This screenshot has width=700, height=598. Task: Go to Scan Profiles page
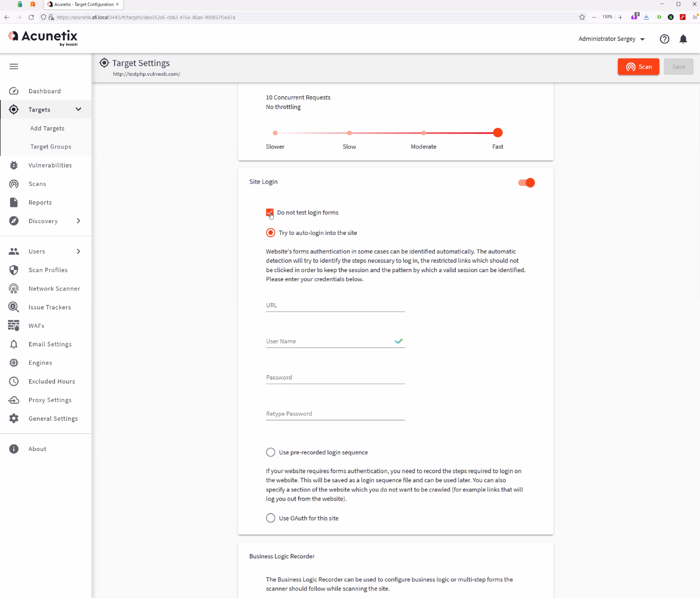tap(48, 270)
